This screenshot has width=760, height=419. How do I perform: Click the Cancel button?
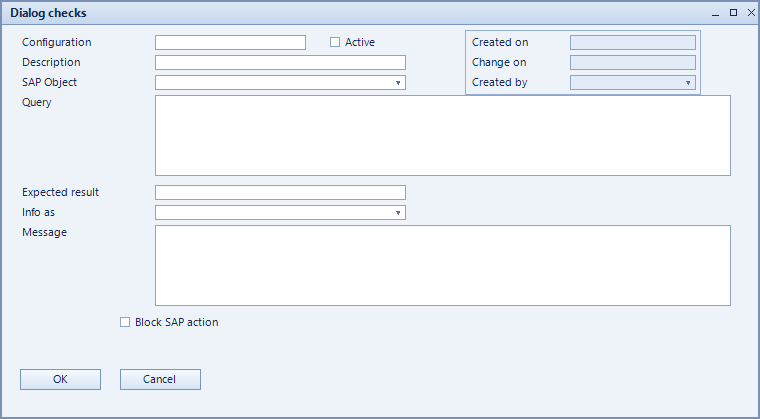(x=160, y=379)
